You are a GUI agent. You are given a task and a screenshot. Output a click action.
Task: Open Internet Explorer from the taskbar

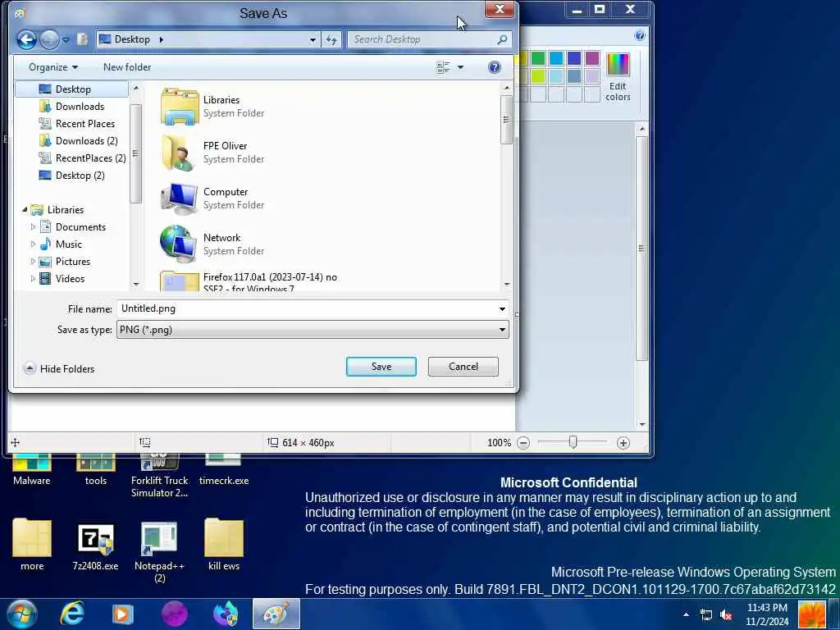72,614
